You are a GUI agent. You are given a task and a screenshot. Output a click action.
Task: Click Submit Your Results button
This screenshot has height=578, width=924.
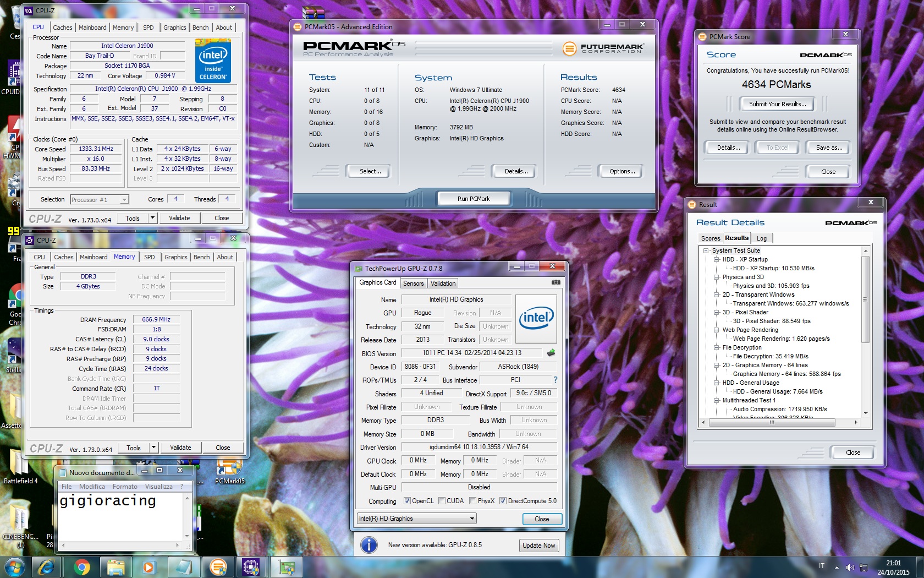[778, 104]
